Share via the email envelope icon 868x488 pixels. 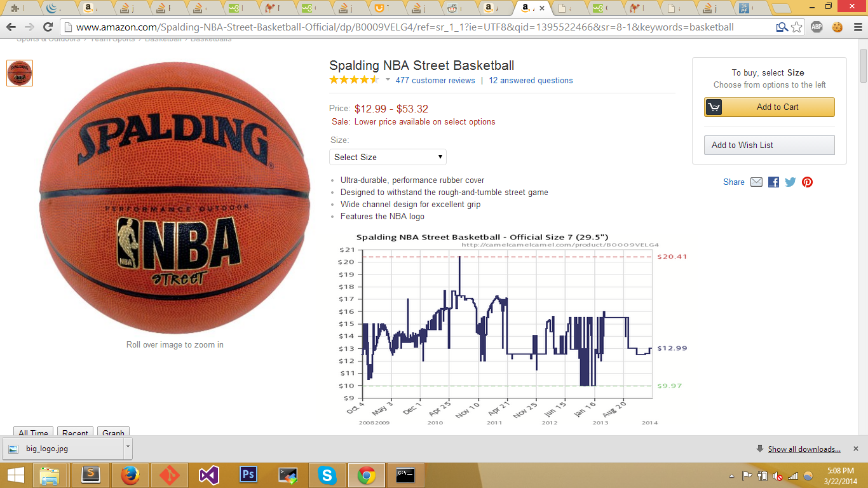(756, 182)
